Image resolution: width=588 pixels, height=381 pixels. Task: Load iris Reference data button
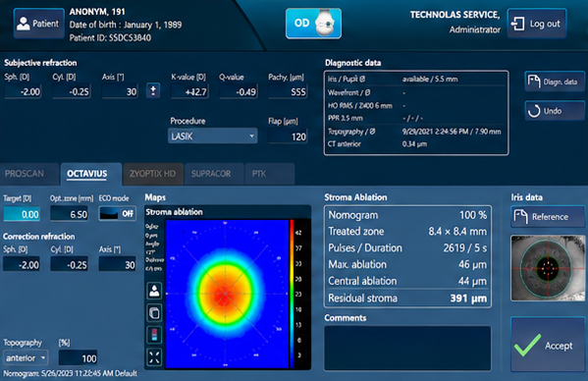pyautogui.click(x=548, y=216)
